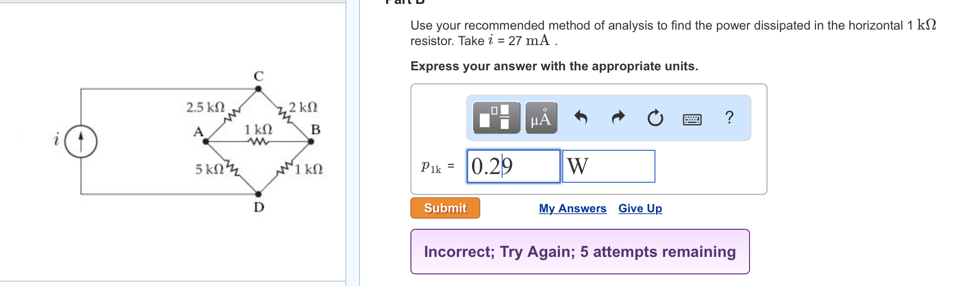Click the current source symbol in circuit
This screenshot has width=980, height=286.
click(81, 142)
